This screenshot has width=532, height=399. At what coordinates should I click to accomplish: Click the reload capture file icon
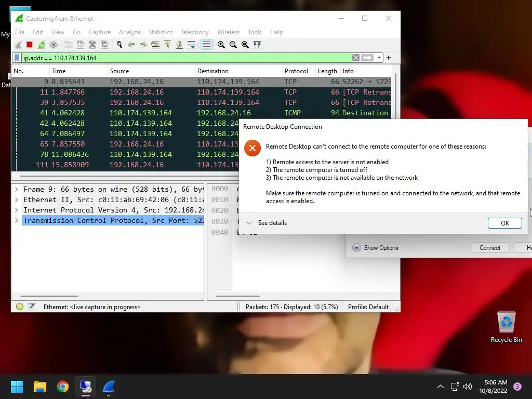(x=104, y=45)
